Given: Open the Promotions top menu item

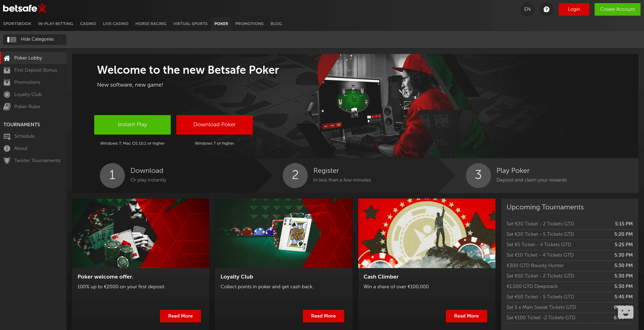Looking at the screenshot, I should click(249, 24).
